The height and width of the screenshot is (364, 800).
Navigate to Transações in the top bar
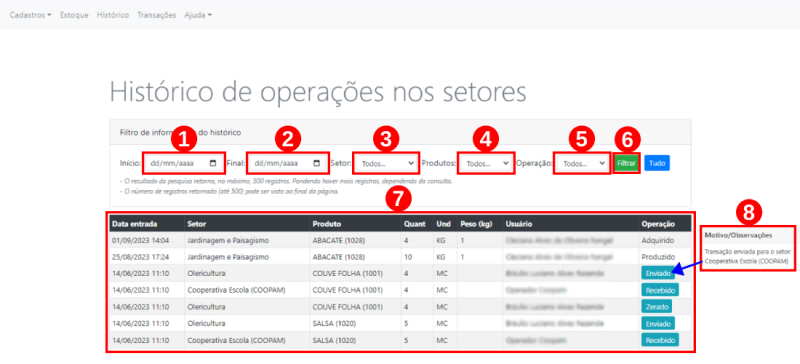(x=157, y=15)
